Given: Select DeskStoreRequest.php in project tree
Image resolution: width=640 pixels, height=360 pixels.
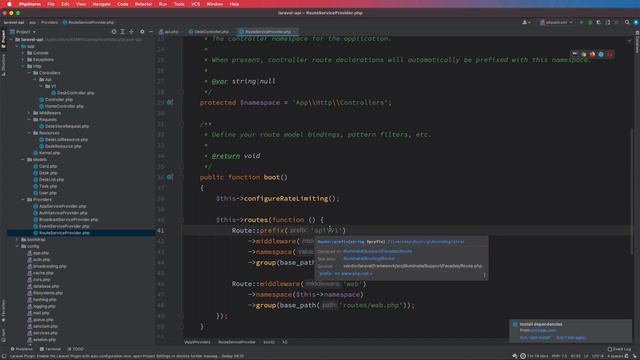Looking at the screenshot, I should click(x=64, y=126).
